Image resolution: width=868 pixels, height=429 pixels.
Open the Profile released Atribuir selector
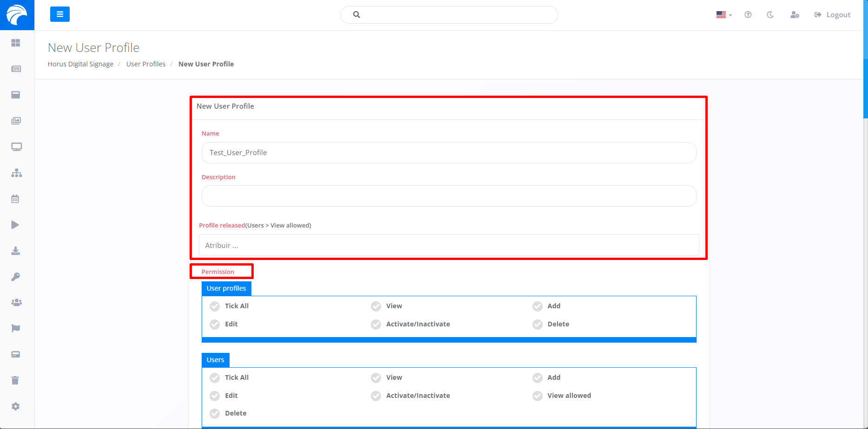[448, 246]
